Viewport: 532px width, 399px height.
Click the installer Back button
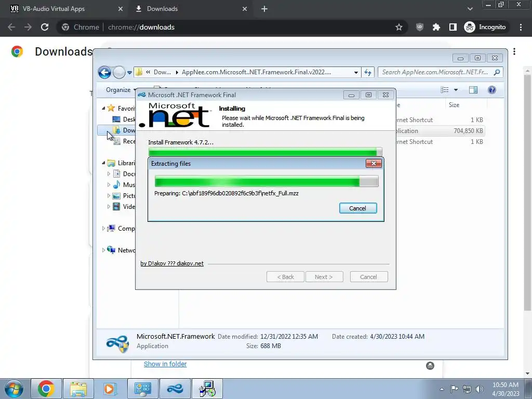pyautogui.click(x=285, y=277)
